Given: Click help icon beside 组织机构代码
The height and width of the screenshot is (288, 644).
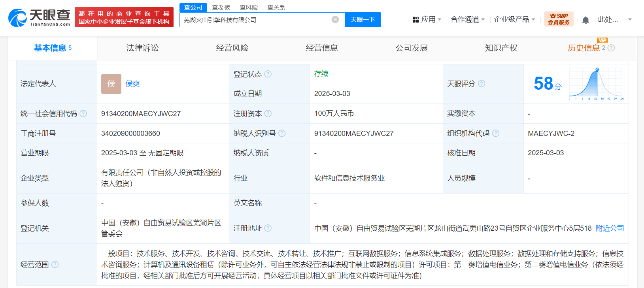Looking at the screenshot, I should click(496, 133).
